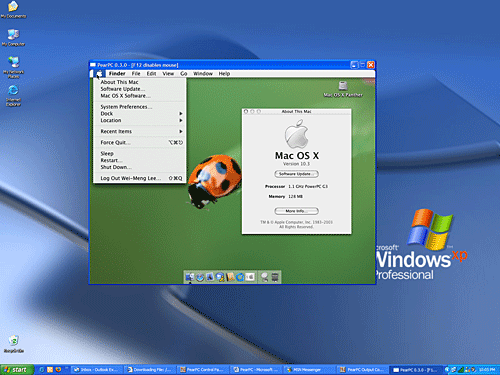Viewport: 500px width, 375px height.
Task: Open the Finder menu in Mac menu bar
Action: [117, 73]
